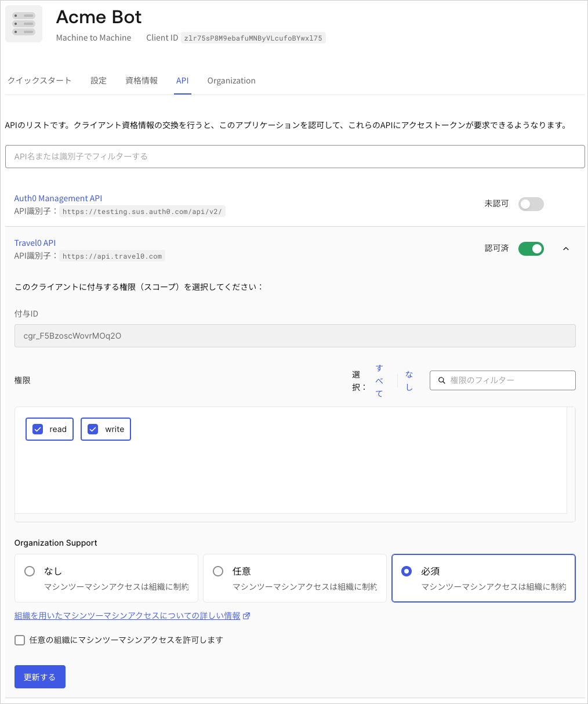Image resolution: width=588 pixels, height=704 pixels.
Task: Open the Travel0 API link
Action: click(35, 243)
